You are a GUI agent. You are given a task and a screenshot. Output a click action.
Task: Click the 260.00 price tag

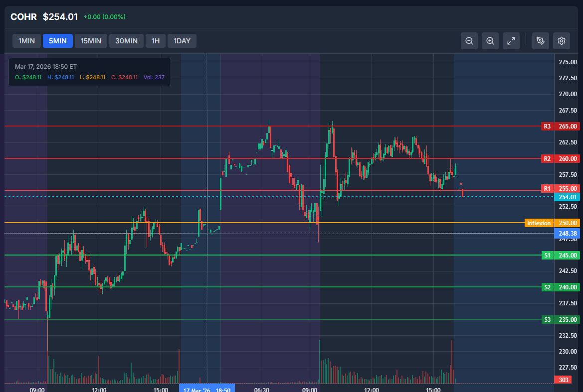tap(568, 158)
